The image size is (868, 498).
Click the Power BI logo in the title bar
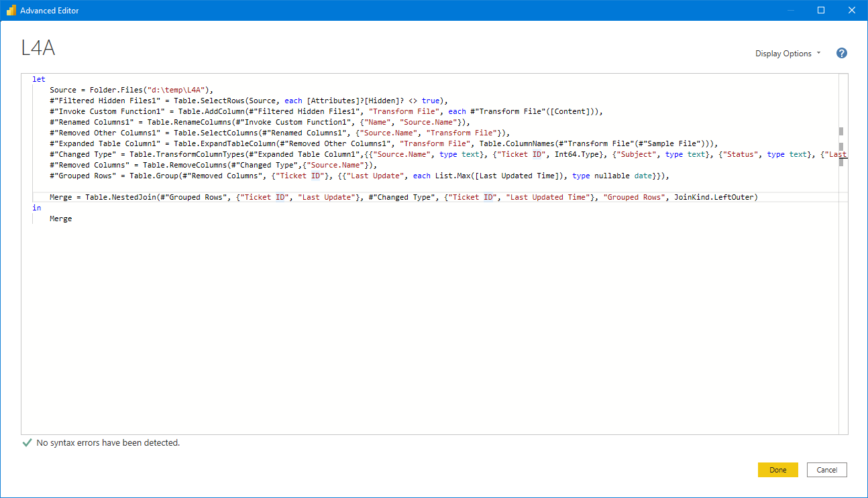pos(11,10)
